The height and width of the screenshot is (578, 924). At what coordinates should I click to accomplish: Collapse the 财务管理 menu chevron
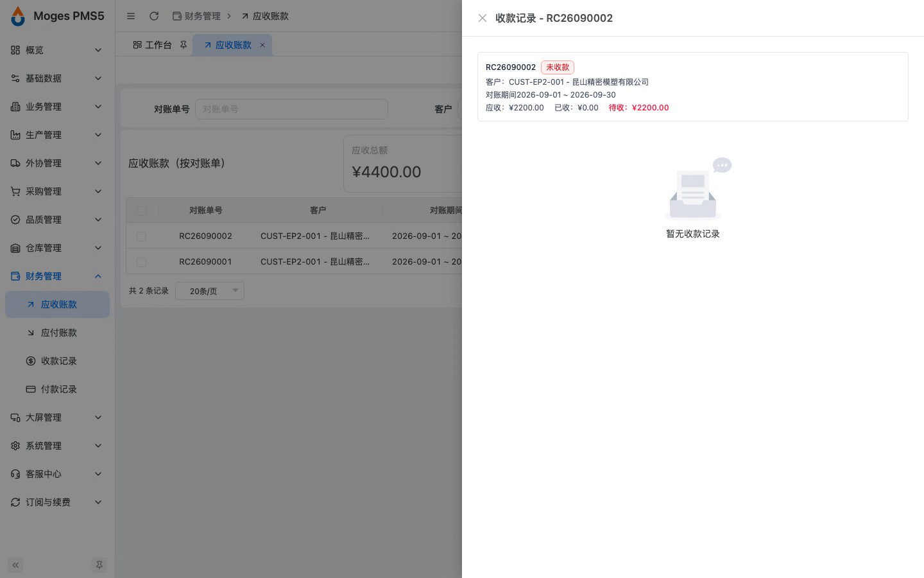98,276
